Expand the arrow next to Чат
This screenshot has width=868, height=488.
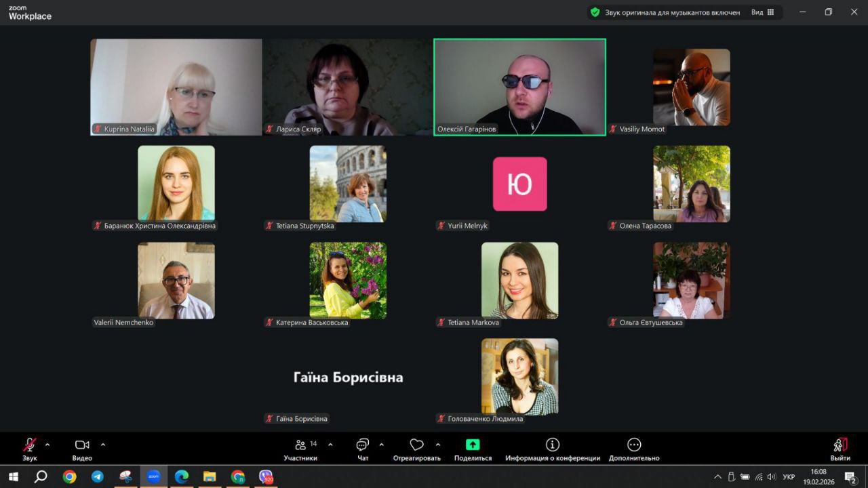coord(381,445)
